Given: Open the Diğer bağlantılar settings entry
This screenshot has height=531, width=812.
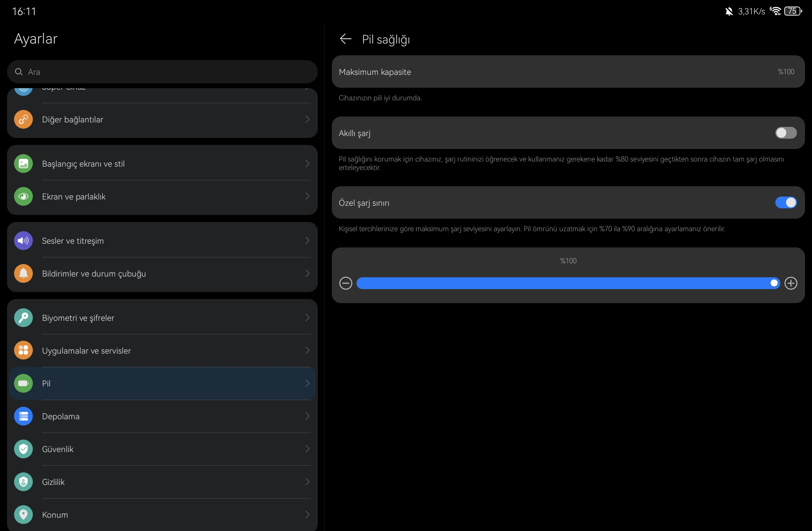Looking at the screenshot, I should (x=162, y=119).
